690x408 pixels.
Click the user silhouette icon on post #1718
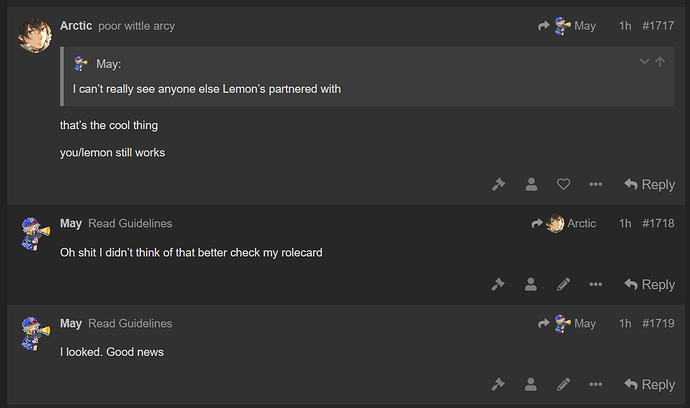531,284
